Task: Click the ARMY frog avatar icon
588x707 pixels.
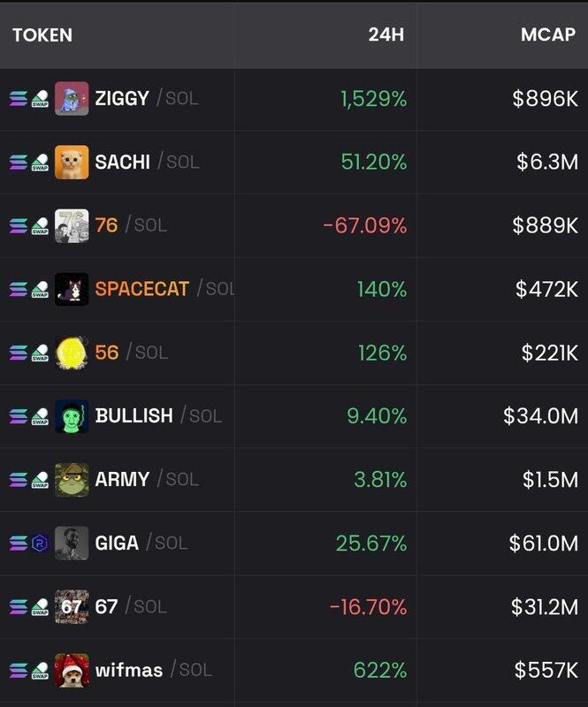Action: (x=72, y=480)
